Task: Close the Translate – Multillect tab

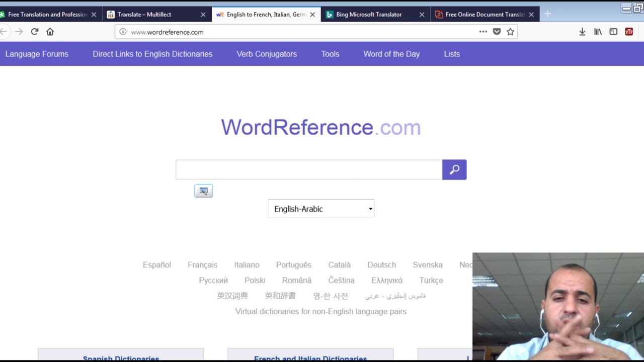Action: pos(203,15)
